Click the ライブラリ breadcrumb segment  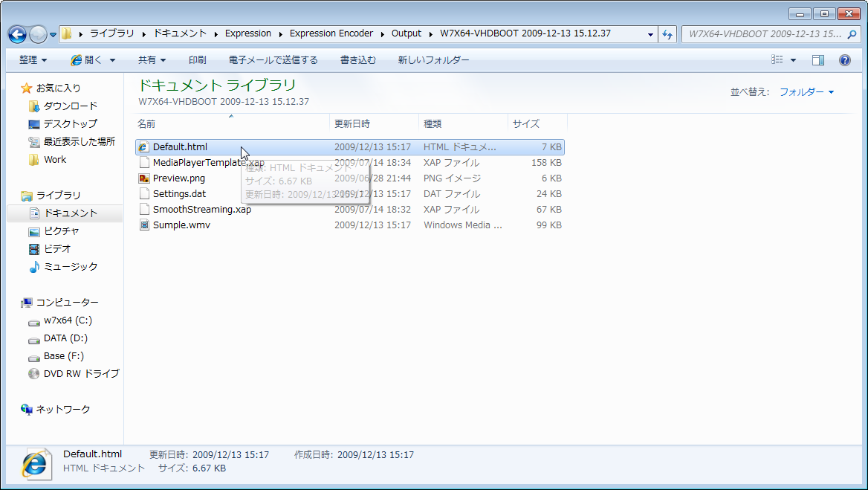(111, 33)
